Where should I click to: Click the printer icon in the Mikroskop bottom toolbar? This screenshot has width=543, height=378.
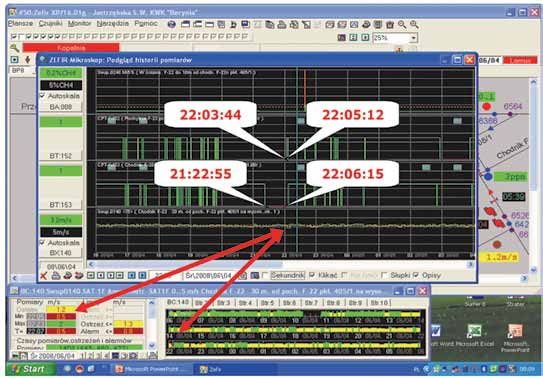tap(56, 276)
